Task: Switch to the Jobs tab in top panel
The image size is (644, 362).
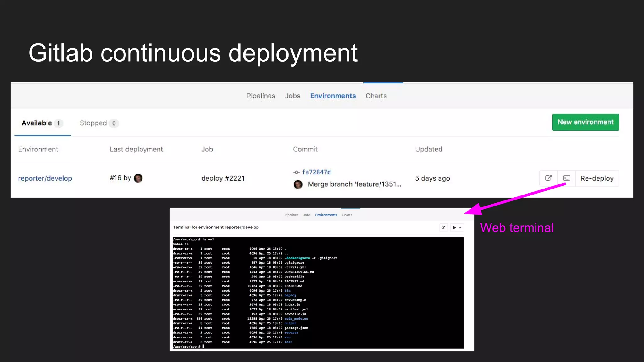Action: coord(292,96)
